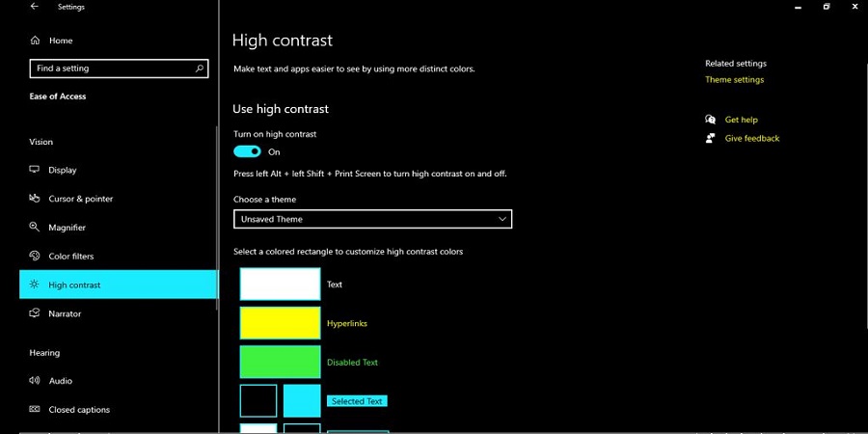Screen dimensions: 868x434
Task: Turn off the high contrast toggle
Action: (248, 151)
